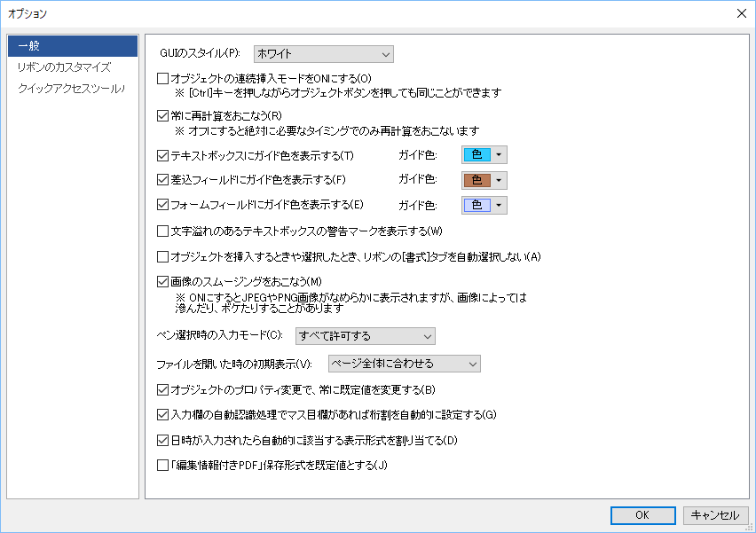756x533 pixels.
Task: Toggle マス目欄の桁割を自動的に設定する checkbox
Action: 163,414
